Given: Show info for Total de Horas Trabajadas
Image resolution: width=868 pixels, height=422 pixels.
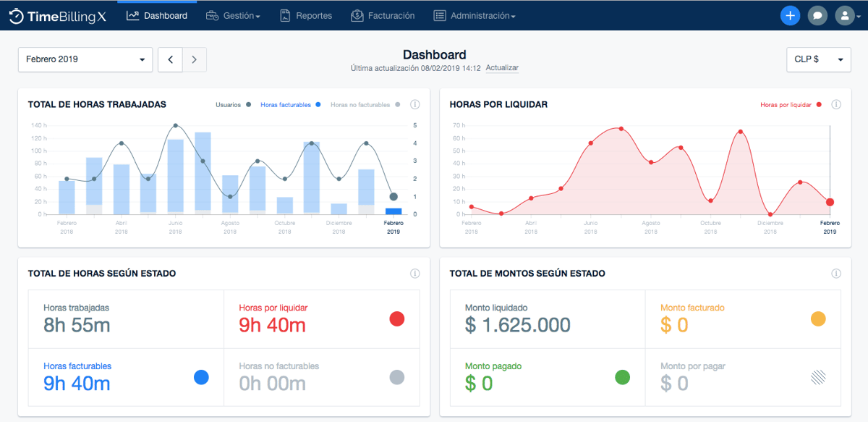Looking at the screenshot, I should click(x=414, y=105).
